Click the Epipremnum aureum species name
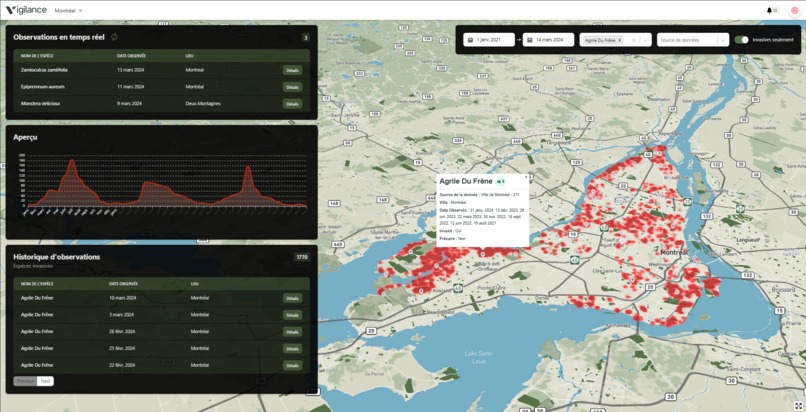The width and height of the screenshot is (806, 412). tap(43, 87)
